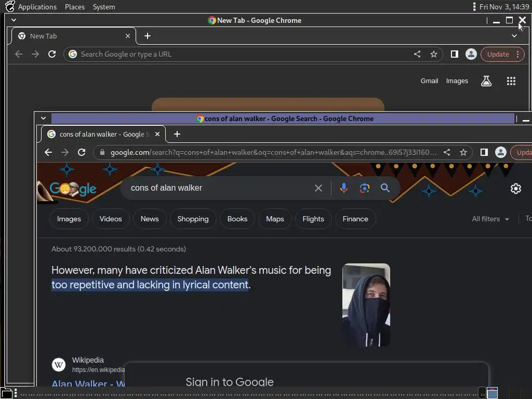The width and height of the screenshot is (532, 399).
Task: Open the Applications menu
Action: click(x=37, y=7)
